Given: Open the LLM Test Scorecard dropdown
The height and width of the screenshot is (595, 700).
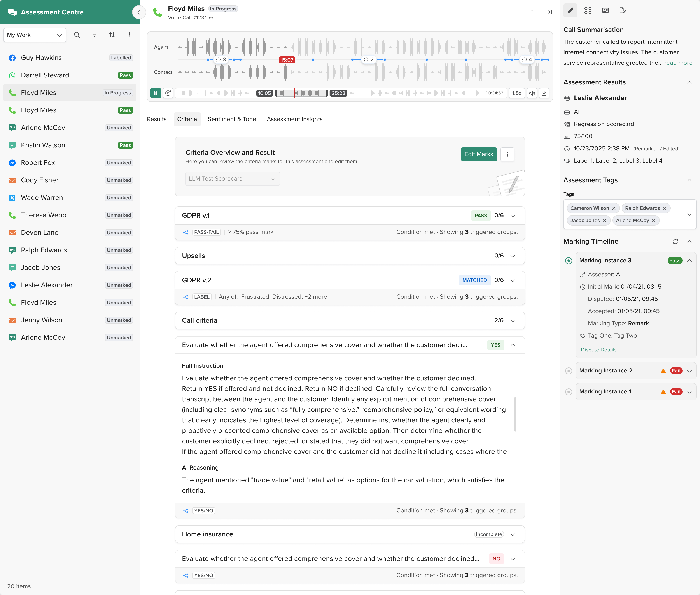Looking at the screenshot, I should point(233,179).
